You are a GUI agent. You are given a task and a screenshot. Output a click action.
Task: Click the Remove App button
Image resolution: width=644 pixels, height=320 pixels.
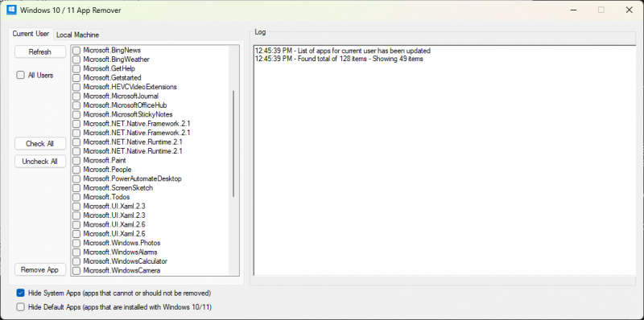tap(40, 269)
